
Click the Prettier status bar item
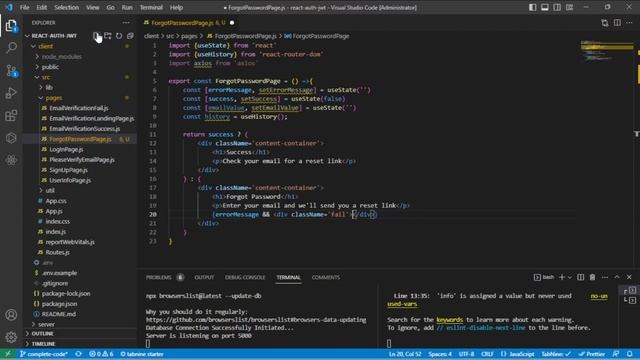592,354
